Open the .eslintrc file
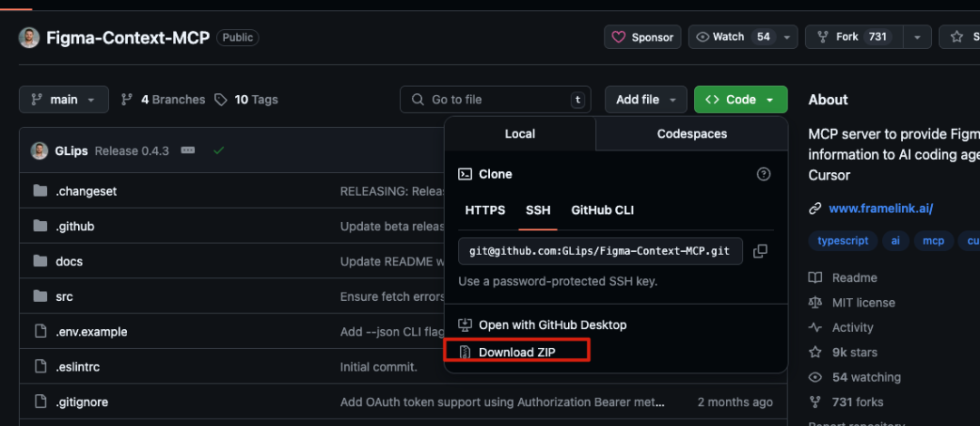 pos(77,367)
